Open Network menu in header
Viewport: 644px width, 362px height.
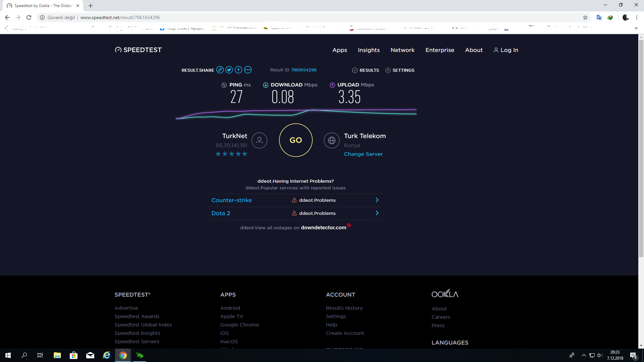[x=402, y=50]
